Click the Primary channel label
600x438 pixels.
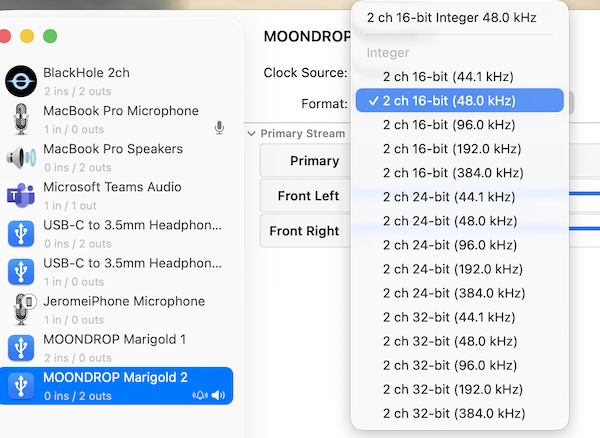(315, 161)
